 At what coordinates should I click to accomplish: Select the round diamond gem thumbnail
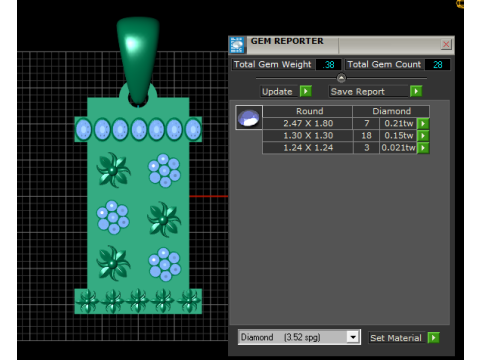click(x=249, y=117)
